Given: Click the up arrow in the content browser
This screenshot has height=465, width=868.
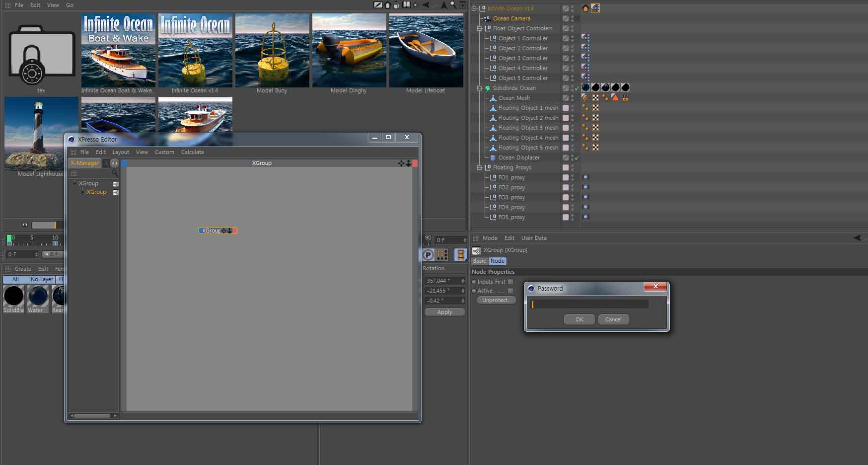Looking at the screenshot, I should pyautogui.click(x=444, y=5).
